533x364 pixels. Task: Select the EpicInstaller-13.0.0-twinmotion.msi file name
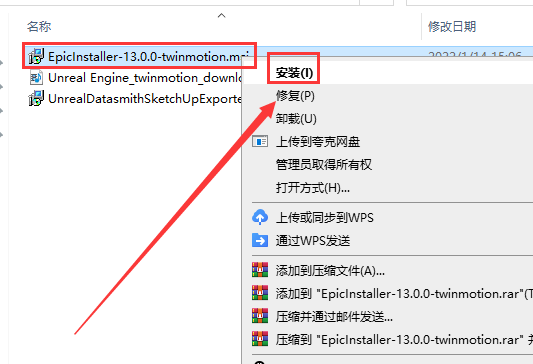149,56
